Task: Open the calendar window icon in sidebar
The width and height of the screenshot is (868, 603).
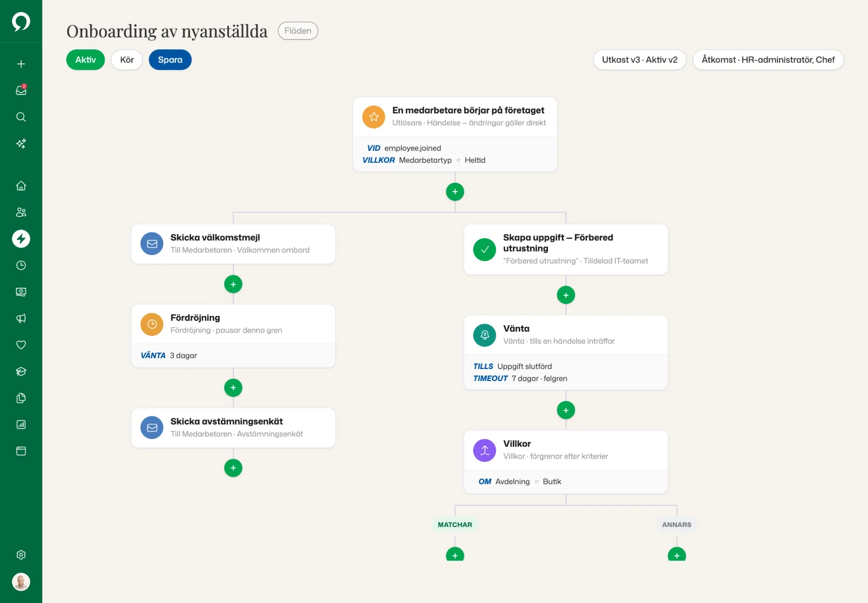Action: click(x=21, y=451)
